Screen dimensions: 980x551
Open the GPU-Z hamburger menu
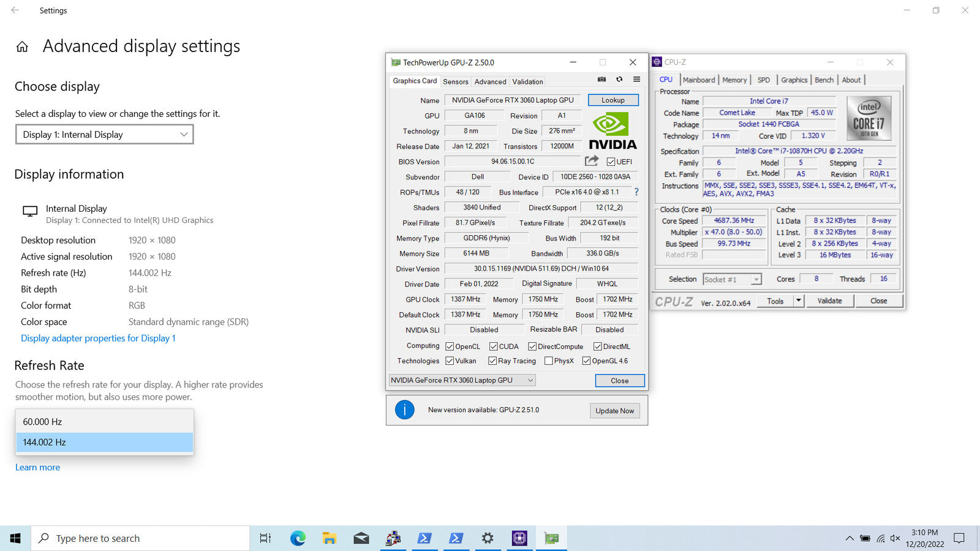636,80
